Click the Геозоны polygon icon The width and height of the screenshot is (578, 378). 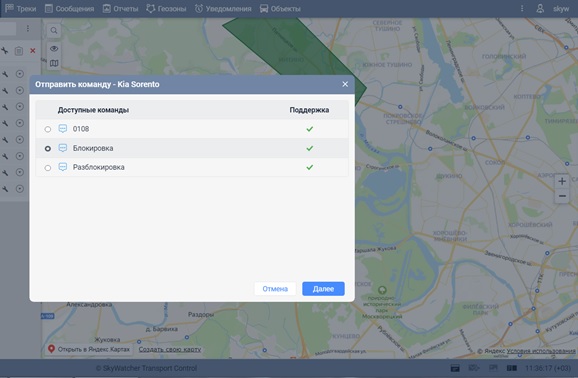150,8
